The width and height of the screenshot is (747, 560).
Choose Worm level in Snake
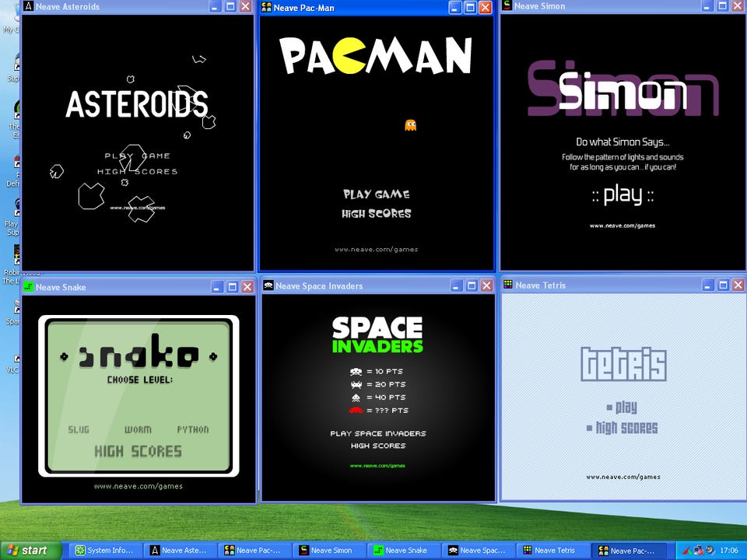point(138,429)
